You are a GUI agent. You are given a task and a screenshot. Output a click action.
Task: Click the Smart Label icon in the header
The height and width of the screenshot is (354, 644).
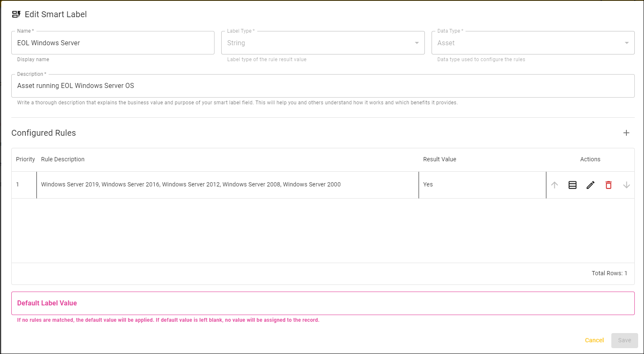tap(16, 14)
